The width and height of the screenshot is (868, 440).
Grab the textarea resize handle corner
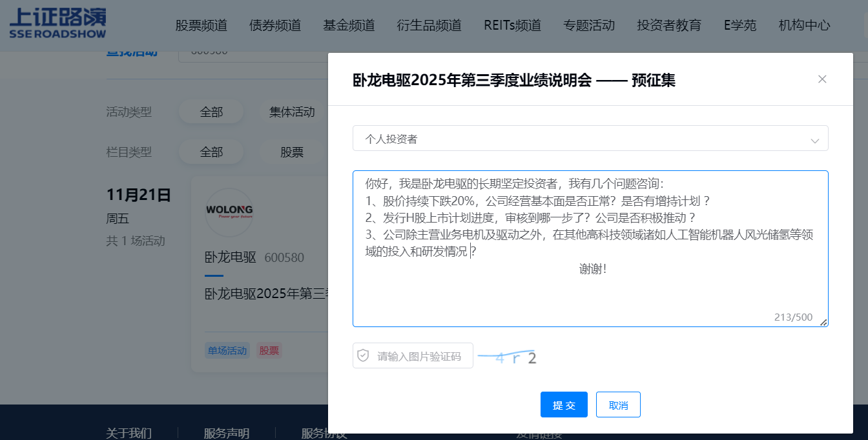(x=823, y=322)
